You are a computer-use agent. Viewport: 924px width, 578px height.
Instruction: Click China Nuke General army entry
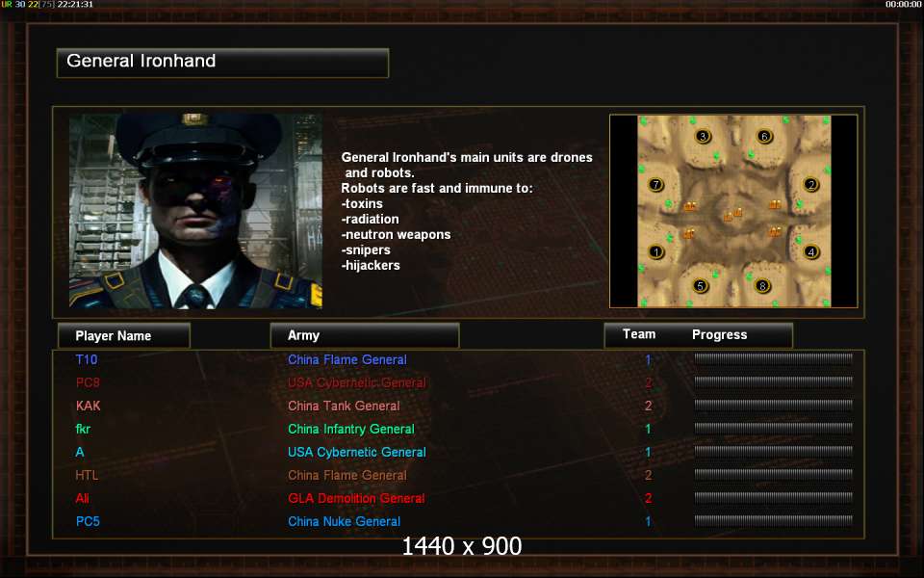[345, 521]
